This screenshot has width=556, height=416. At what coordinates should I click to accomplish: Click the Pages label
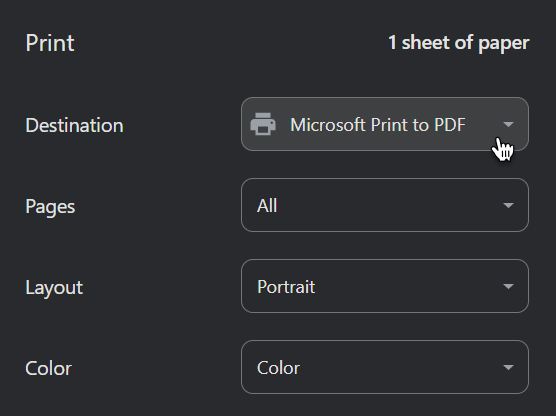(50, 206)
